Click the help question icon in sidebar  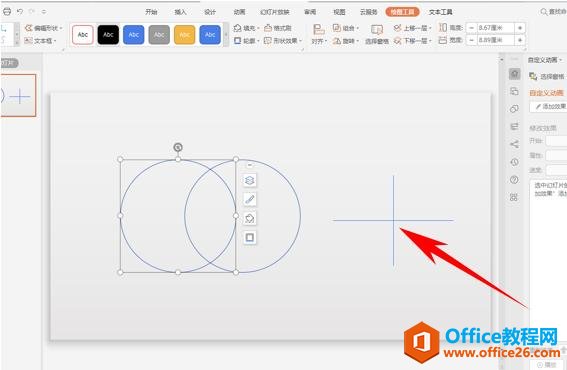tap(514, 179)
